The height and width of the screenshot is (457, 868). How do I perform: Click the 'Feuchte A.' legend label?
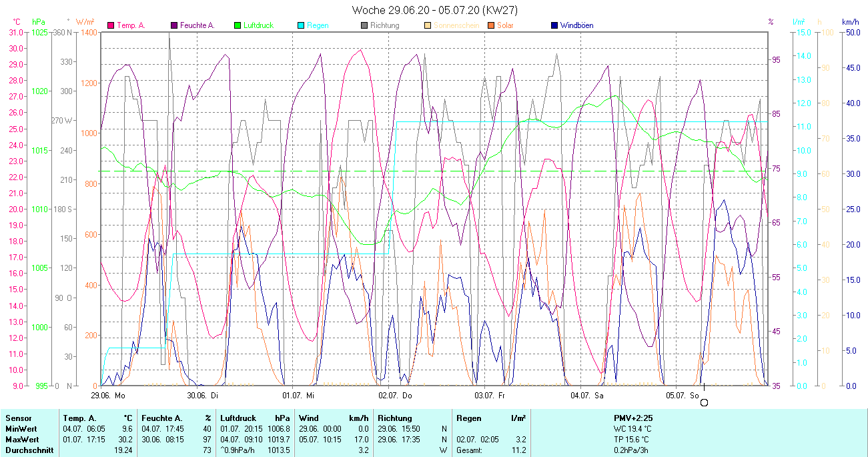[x=197, y=25]
